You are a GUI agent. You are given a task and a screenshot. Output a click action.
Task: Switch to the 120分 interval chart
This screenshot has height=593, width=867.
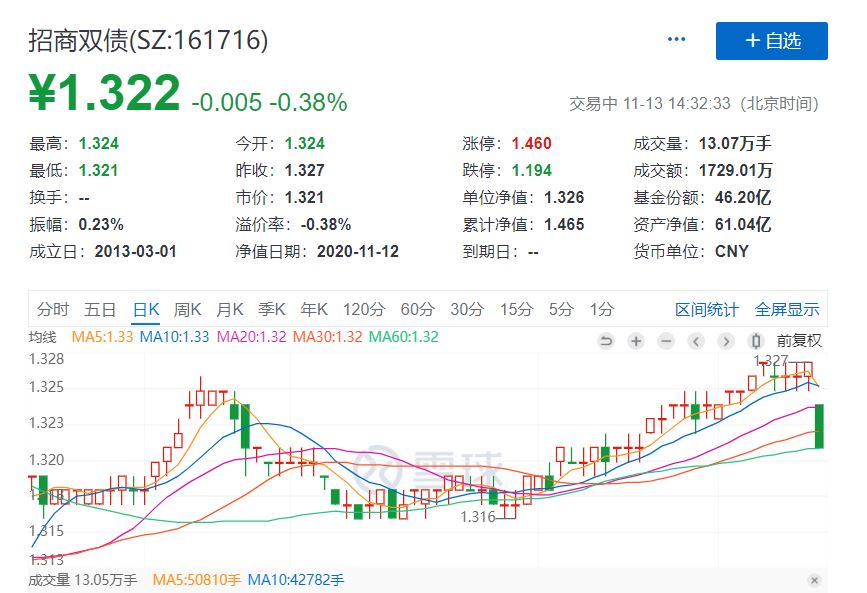[x=363, y=309]
